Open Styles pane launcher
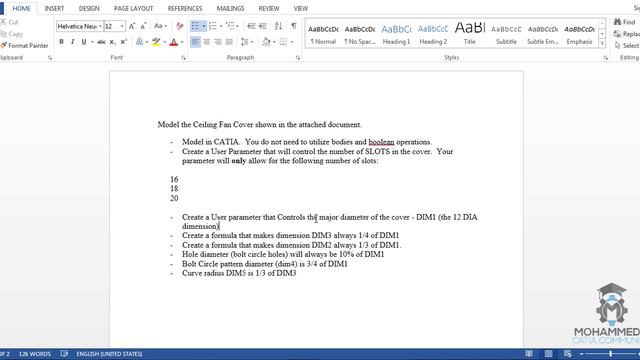The image size is (640, 360). pos(605,58)
